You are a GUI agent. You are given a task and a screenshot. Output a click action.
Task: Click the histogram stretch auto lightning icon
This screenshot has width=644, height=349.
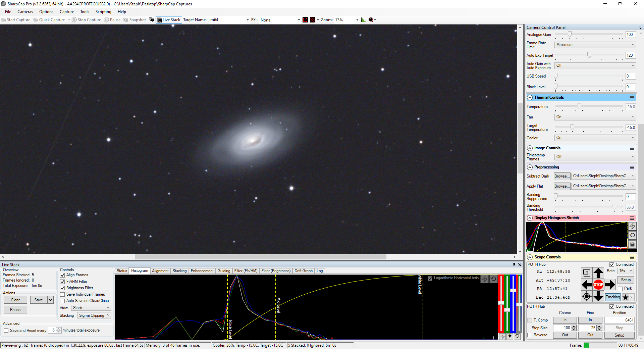coord(632,227)
